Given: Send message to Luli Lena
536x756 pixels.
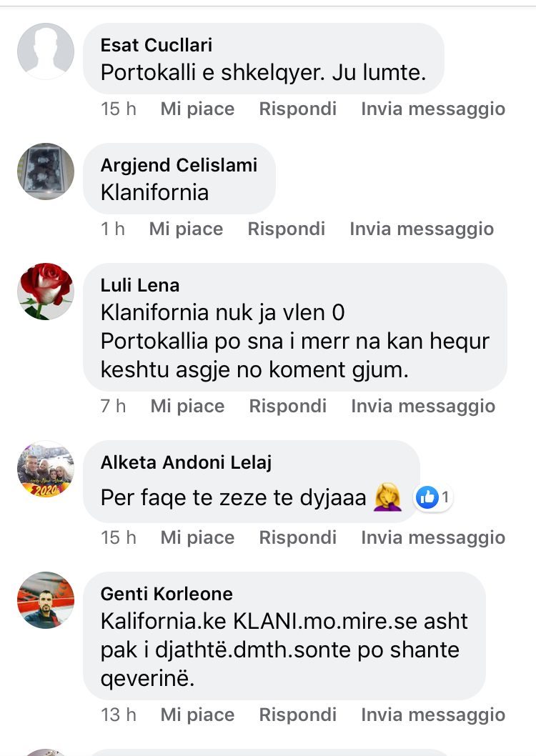Looking at the screenshot, I should pyautogui.click(x=423, y=407).
